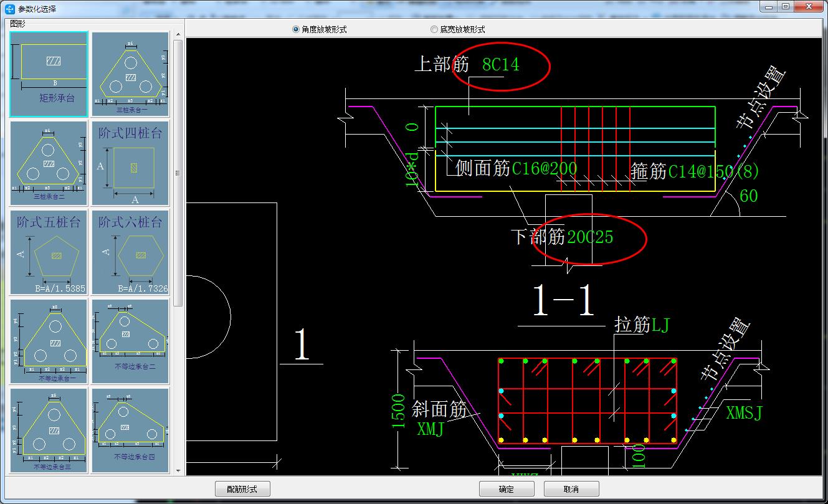Click the 斜面筋 value XMJ

tap(430, 429)
